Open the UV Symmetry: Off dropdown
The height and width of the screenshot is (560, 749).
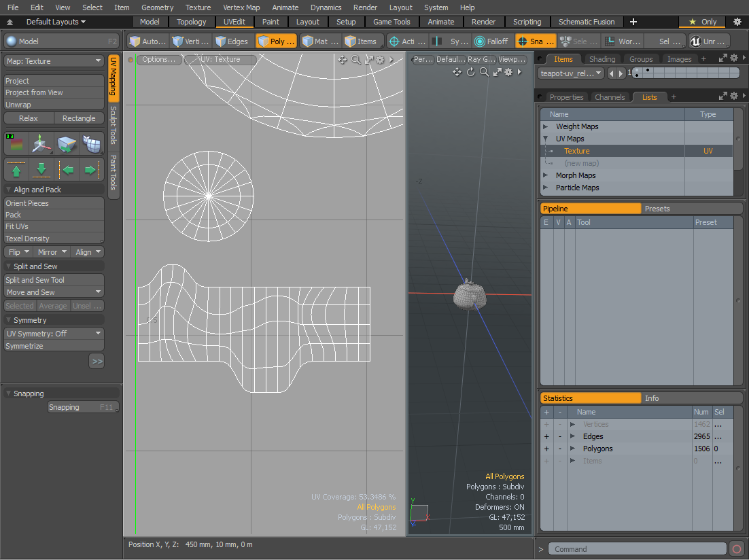point(54,334)
